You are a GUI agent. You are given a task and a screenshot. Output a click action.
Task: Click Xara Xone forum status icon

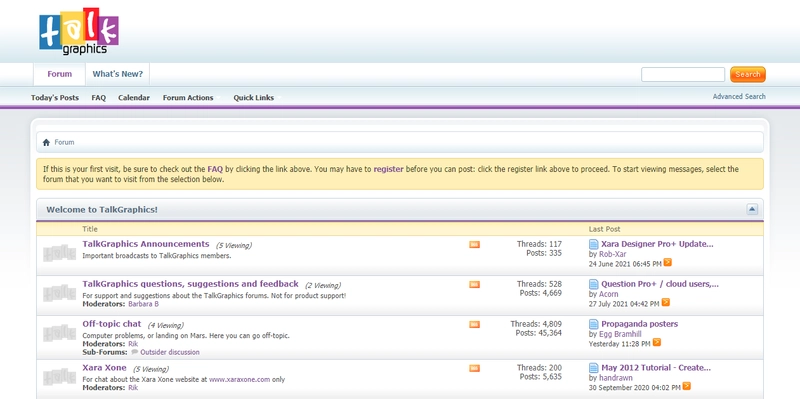(x=60, y=377)
